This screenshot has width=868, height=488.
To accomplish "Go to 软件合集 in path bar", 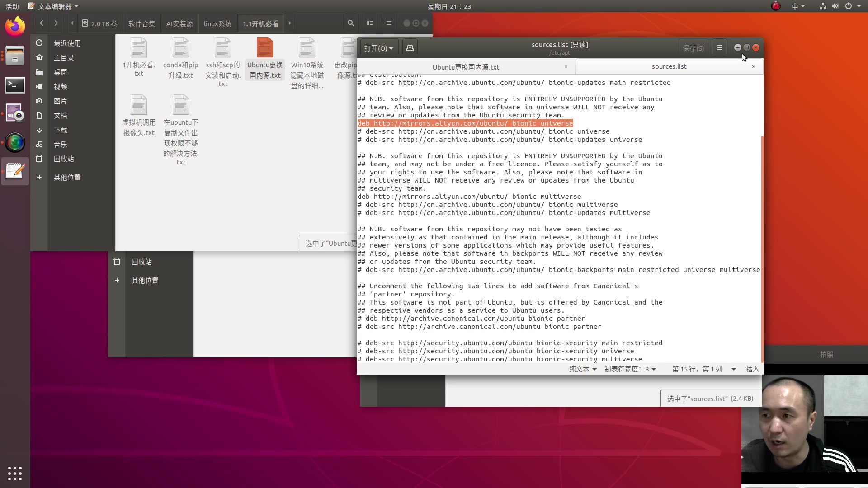I will coord(142,23).
